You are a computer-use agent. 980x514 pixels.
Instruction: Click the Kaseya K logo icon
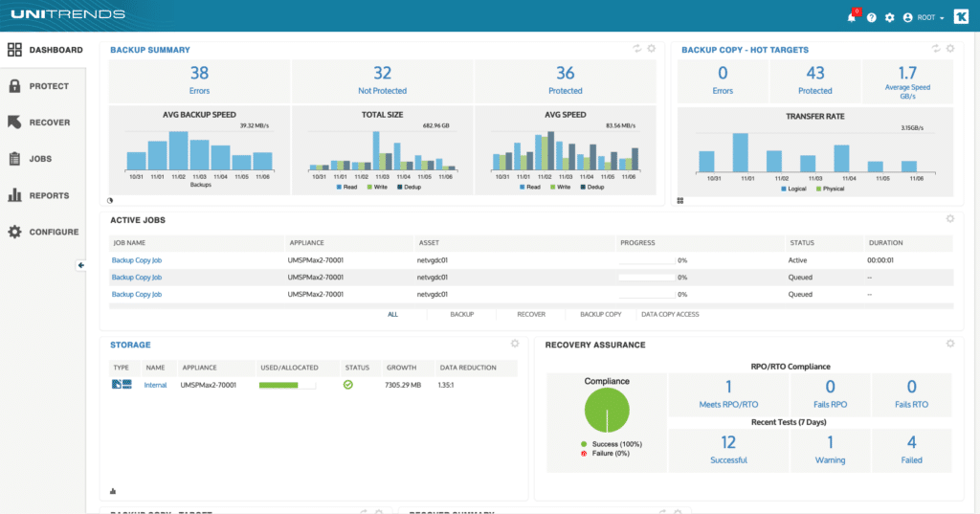click(x=961, y=17)
